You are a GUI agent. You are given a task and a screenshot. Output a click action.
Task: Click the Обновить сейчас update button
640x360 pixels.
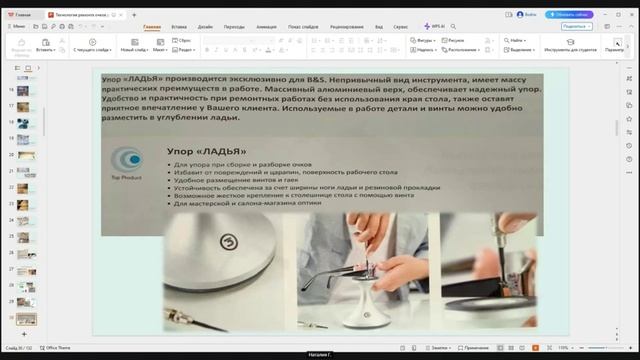[x=569, y=15]
